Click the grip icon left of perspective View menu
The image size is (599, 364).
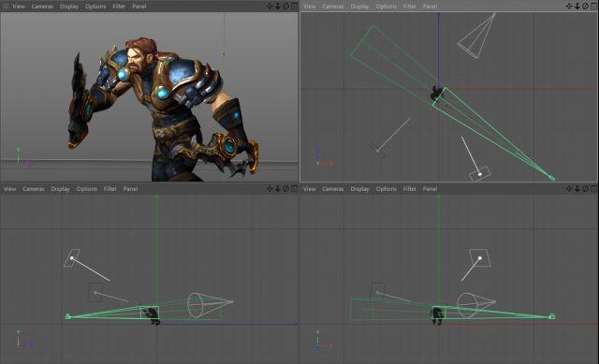tap(6, 7)
